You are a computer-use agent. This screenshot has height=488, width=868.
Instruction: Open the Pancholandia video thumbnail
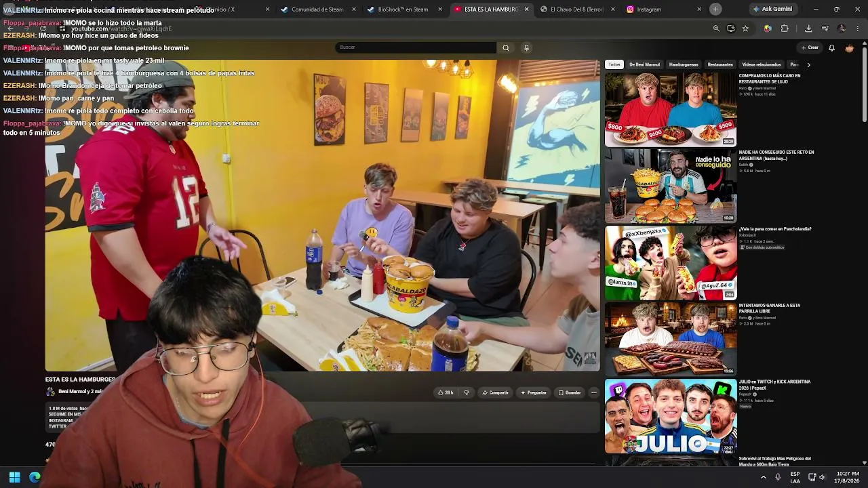pyautogui.click(x=670, y=262)
